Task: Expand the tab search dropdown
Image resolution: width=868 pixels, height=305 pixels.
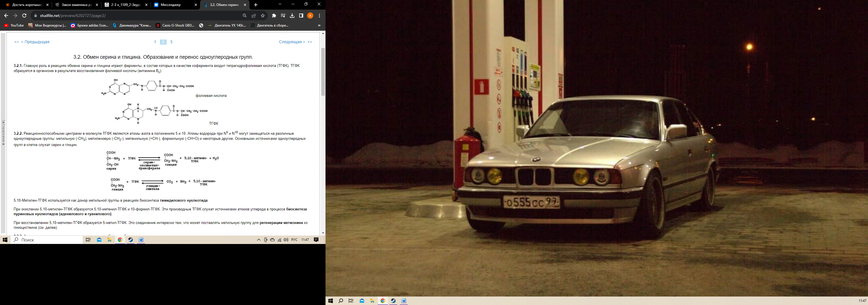Action: (x=280, y=4)
